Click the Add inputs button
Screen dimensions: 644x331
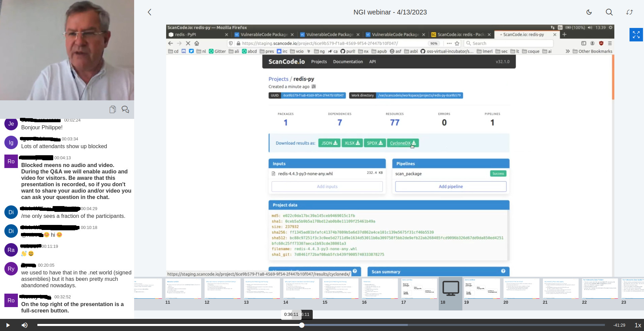click(327, 187)
